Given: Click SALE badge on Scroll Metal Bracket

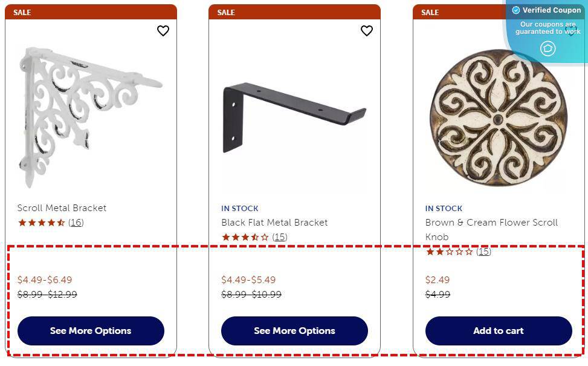Looking at the screenshot, I should (x=22, y=12).
